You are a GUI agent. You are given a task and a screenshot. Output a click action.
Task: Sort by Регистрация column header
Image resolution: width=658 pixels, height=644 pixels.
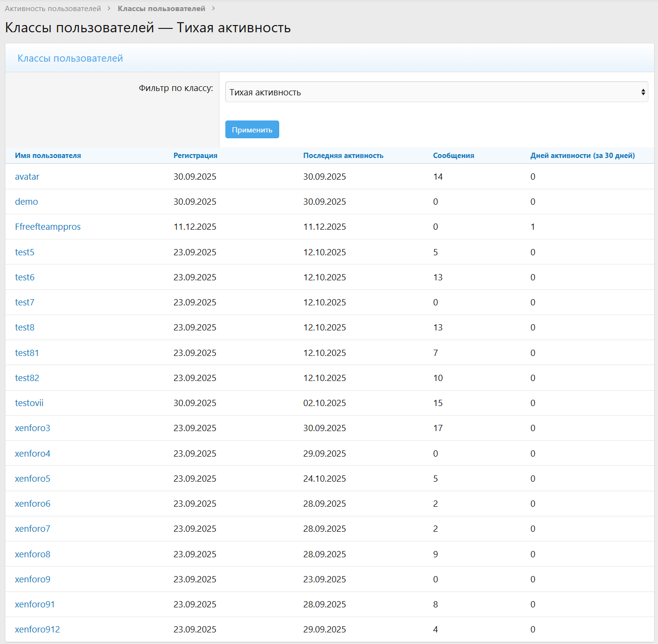[x=195, y=156]
